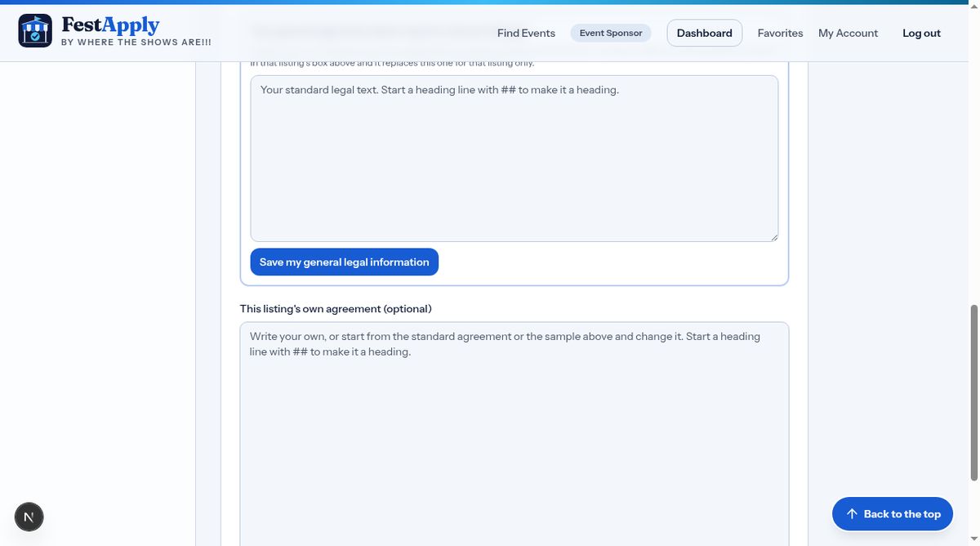Focus the listing's own agreement text area
Screen dimensions: 980x546
[514, 434]
